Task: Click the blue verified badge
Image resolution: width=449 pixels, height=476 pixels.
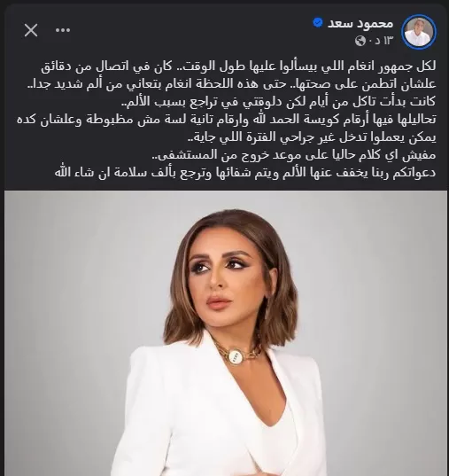Action: pyautogui.click(x=318, y=22)
